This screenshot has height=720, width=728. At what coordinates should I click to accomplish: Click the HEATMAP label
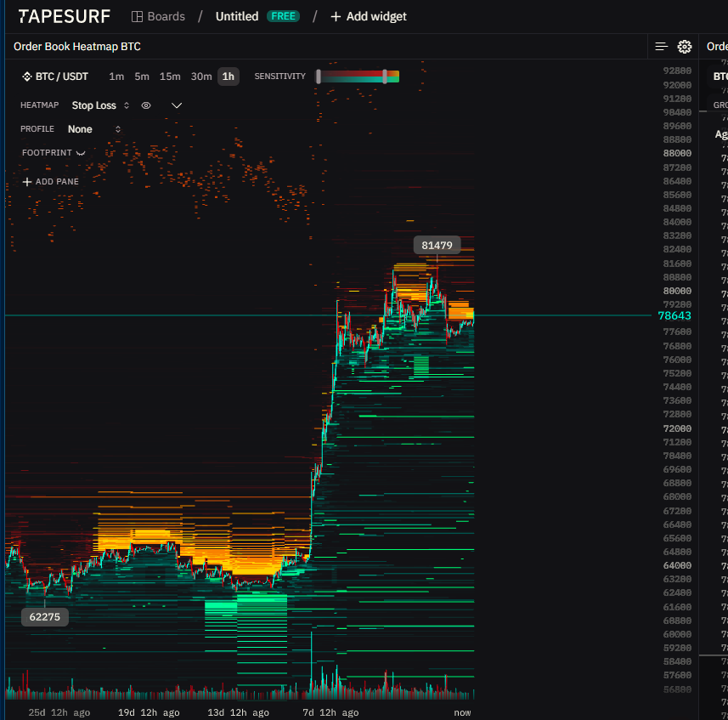click(39, 105)
